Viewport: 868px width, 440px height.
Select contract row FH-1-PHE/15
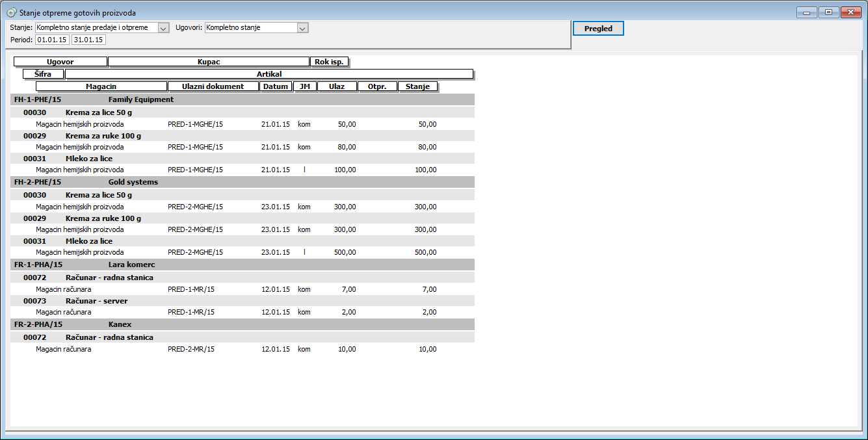(x=243, y=99)
